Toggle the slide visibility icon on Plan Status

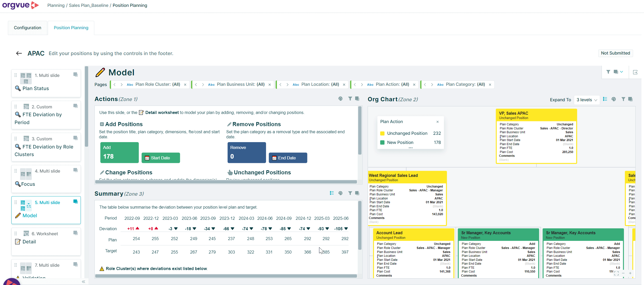(75, 74)
